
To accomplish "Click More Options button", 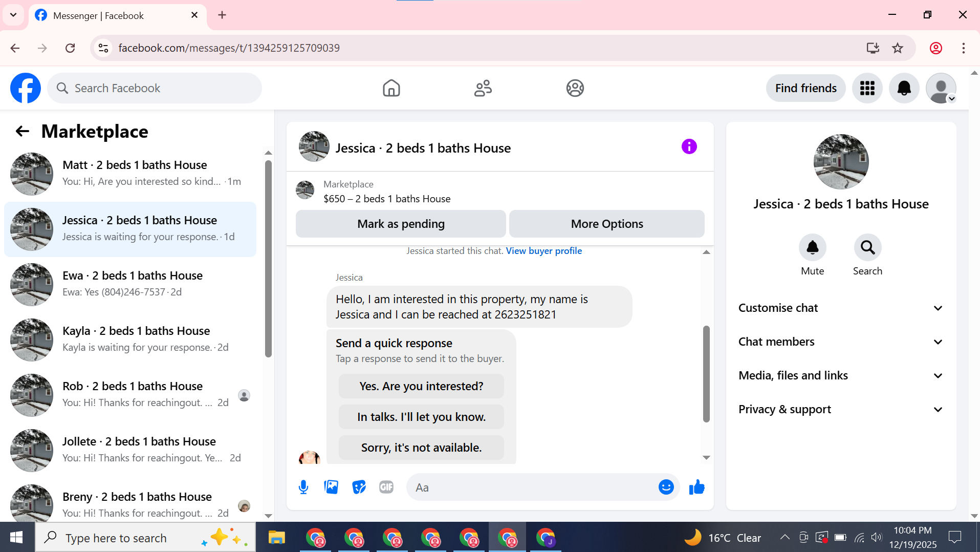I will [607, 224].
